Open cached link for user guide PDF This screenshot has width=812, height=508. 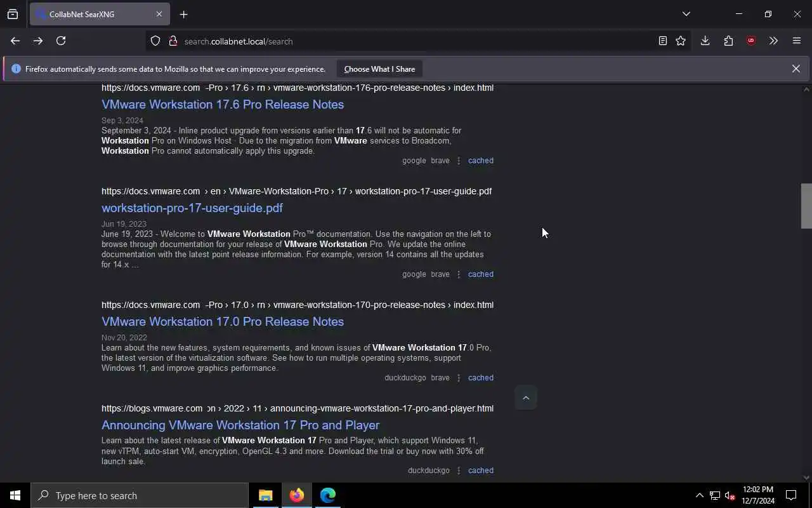click(480, 274)
